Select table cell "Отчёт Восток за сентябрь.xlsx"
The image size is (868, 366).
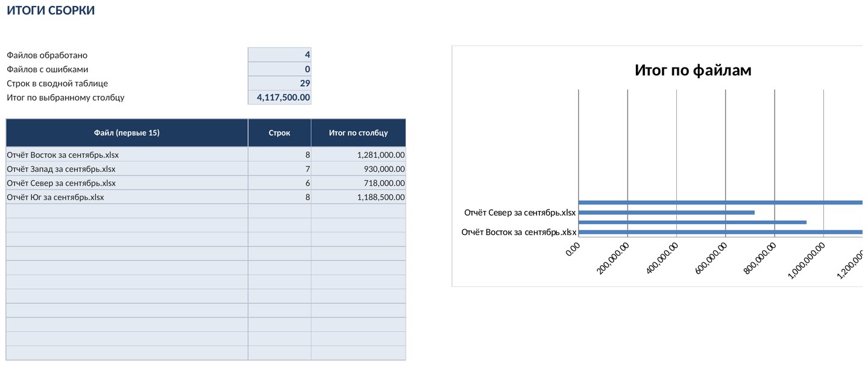[127, 155]
